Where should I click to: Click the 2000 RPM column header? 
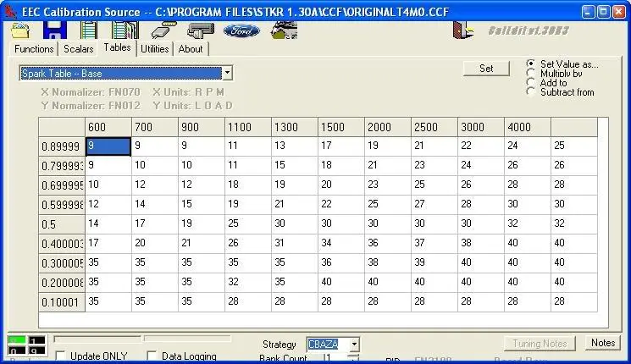[388, 127]
